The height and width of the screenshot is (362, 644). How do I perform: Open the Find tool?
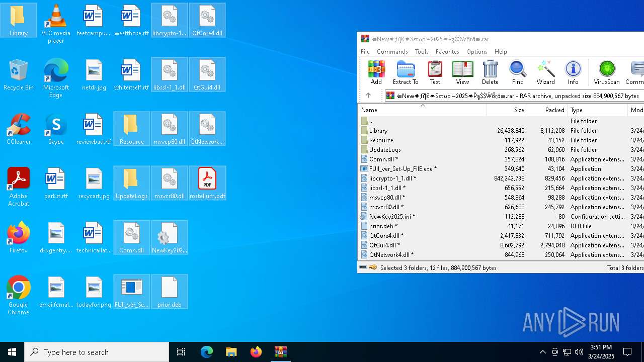518,72
